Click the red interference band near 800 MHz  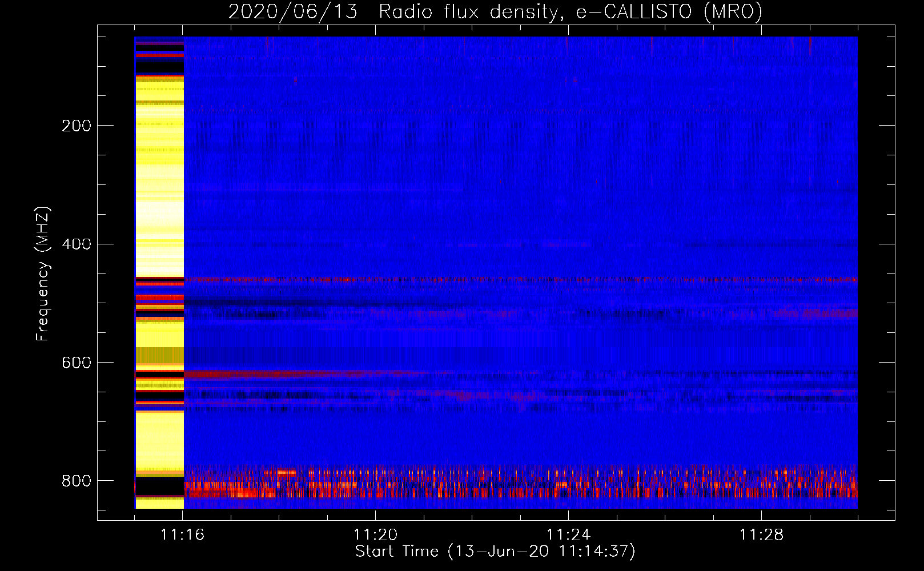pyautogui.click(x=520, y=482)
